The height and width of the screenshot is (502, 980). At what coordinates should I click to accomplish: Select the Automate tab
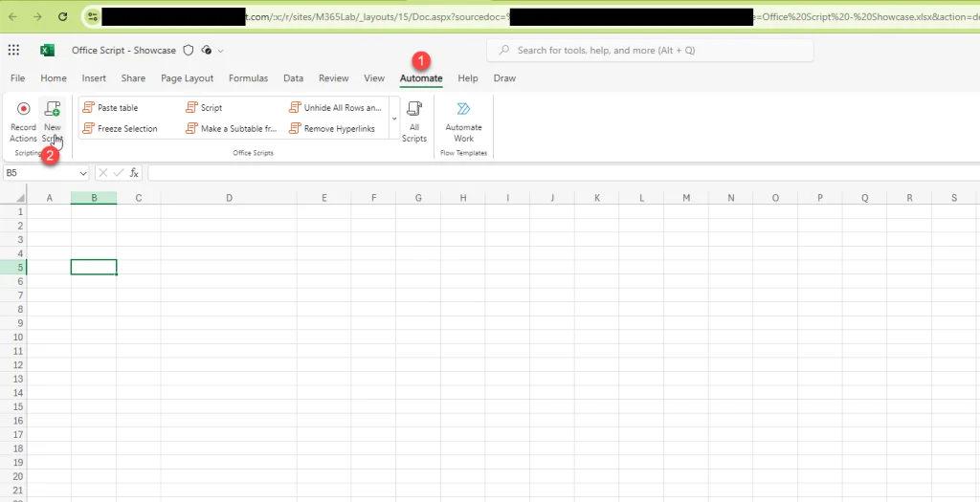pyautogui.click(x=421, y=78)
